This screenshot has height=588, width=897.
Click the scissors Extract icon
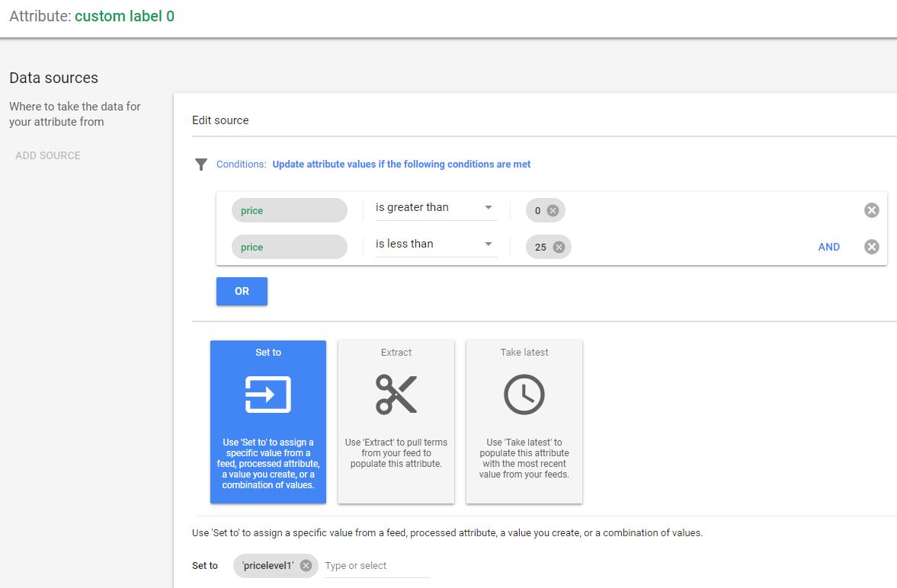[x=396, y=395]
